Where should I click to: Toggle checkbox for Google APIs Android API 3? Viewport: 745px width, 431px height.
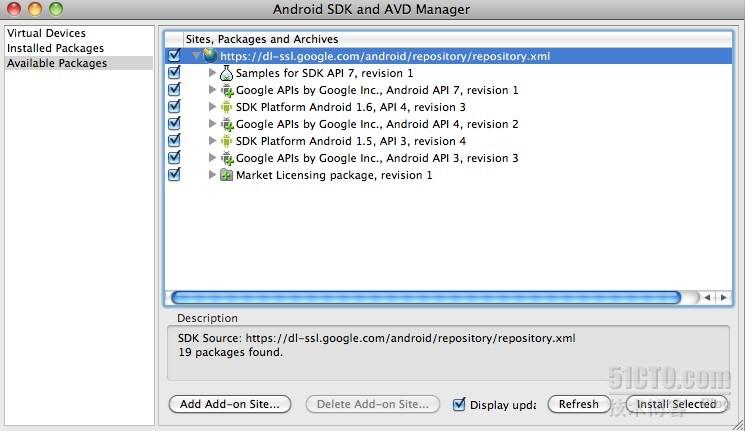174,157
